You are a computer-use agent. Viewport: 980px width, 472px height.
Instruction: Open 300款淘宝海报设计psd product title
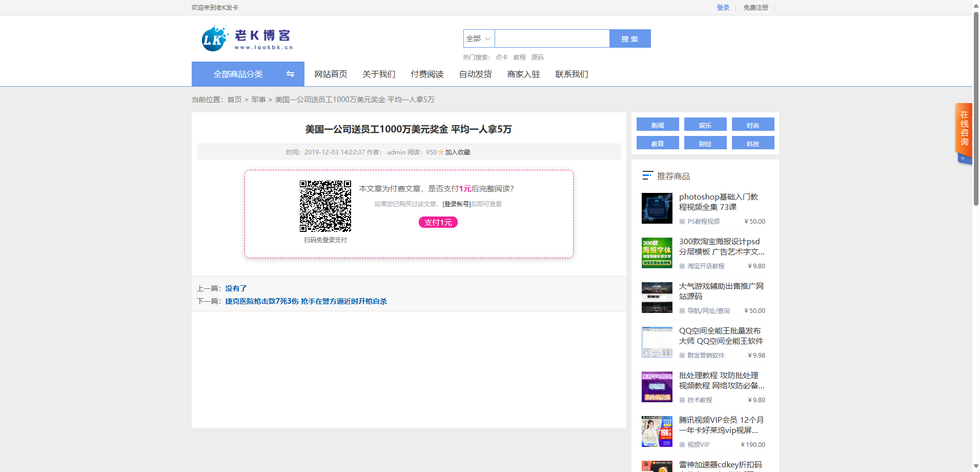pos(722,246)
